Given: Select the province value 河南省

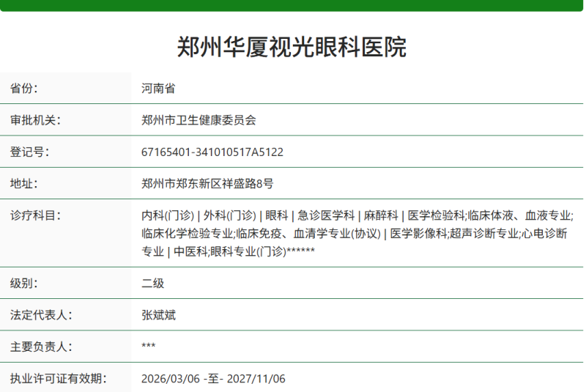Looking at the screenshot, I should click(158, 89).
